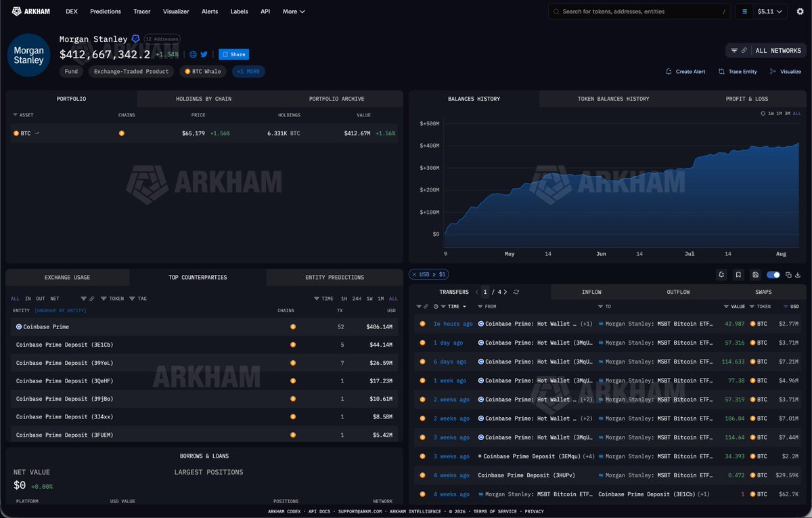Click Create Alert

coord(685,71)
